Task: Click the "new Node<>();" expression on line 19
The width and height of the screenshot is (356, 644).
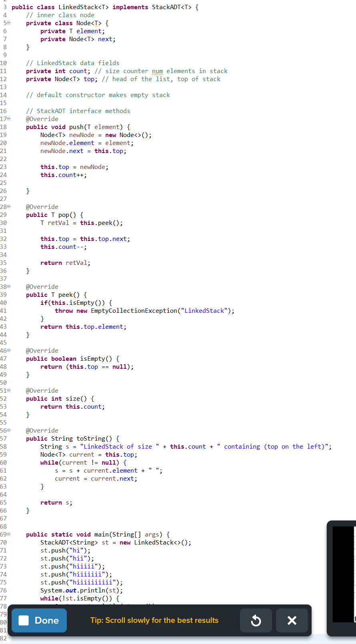Action: click(128, 135)
